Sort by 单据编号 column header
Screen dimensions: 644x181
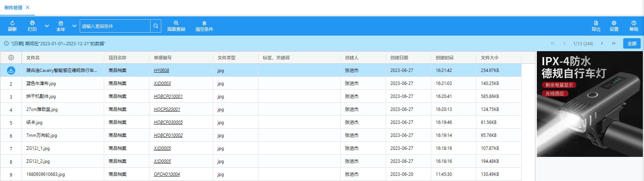click(x=163, y=57)
